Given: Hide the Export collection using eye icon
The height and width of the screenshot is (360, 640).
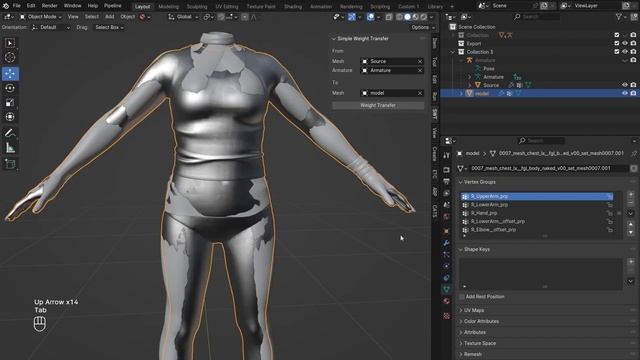Looking at the screenshot, I should (625, 43).
